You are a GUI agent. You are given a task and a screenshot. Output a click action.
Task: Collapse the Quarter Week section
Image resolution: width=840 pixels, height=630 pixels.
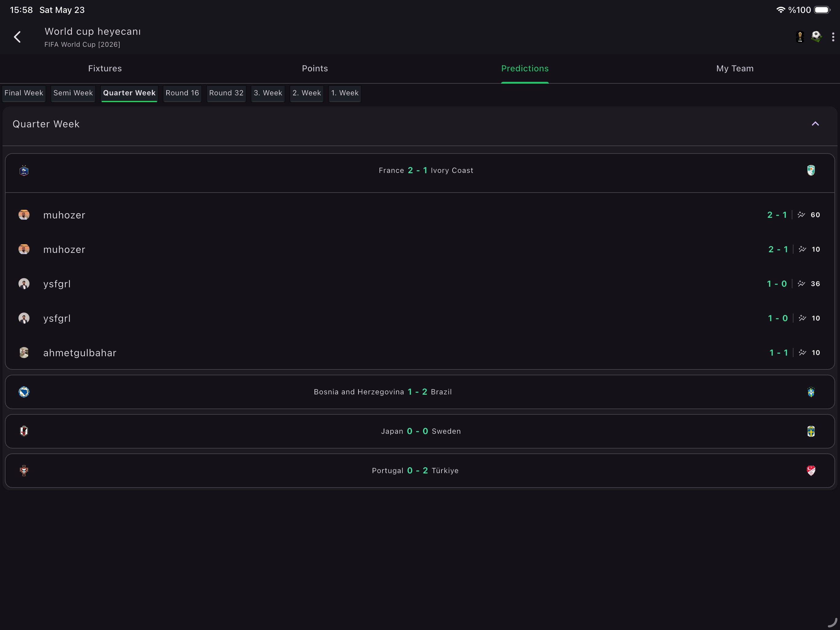815,124
